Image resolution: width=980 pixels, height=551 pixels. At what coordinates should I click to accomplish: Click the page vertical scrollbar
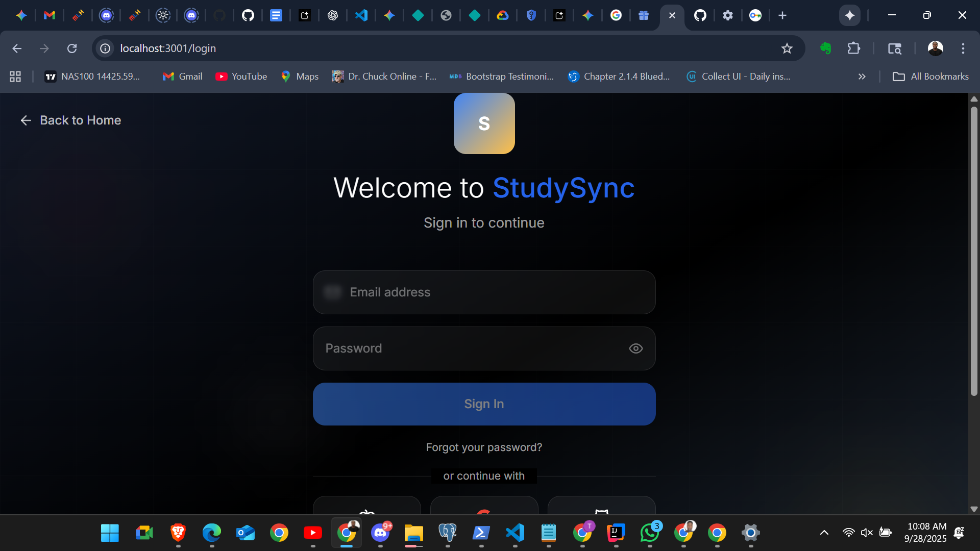[x=973, y=250]
